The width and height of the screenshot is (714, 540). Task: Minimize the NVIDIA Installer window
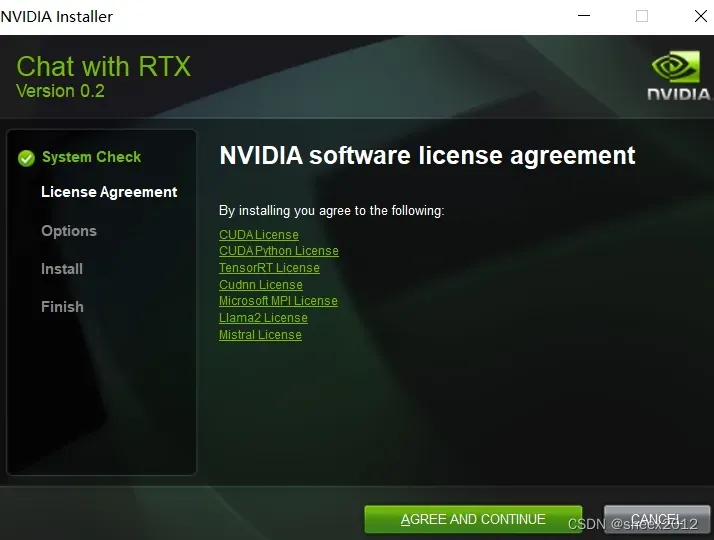(x=584, y=16)
